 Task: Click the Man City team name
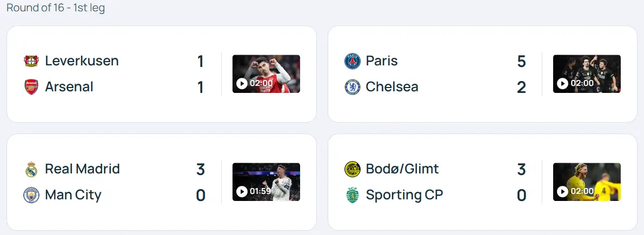[73, 195]
